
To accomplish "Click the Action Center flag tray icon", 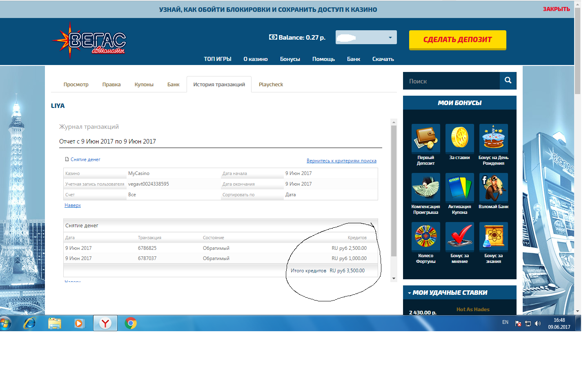I will 518,323.
